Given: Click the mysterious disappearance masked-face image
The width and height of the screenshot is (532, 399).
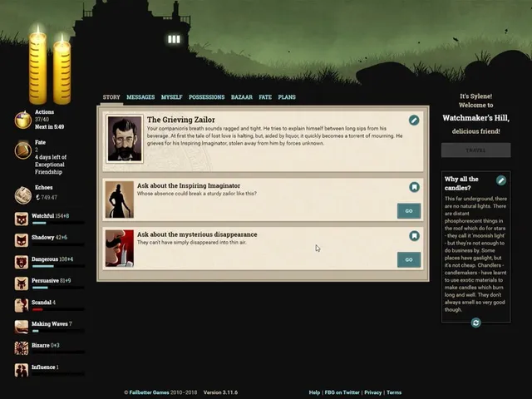Looking at the screenshot, I should [x=120, y=249].
